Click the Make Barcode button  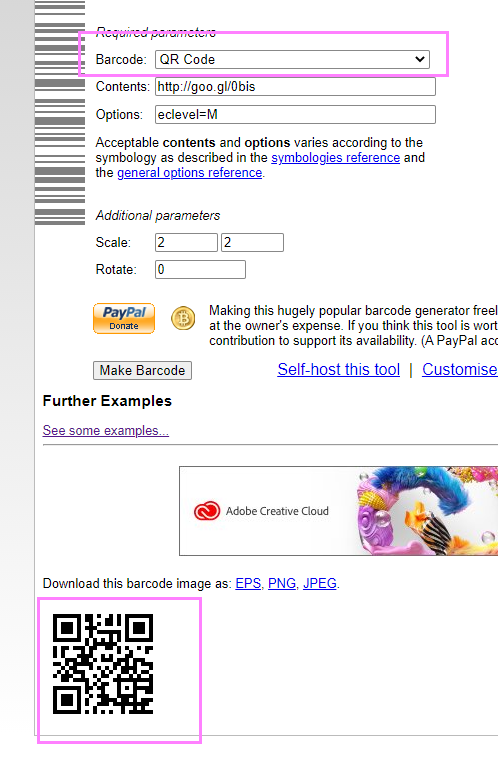pos(142,370)
